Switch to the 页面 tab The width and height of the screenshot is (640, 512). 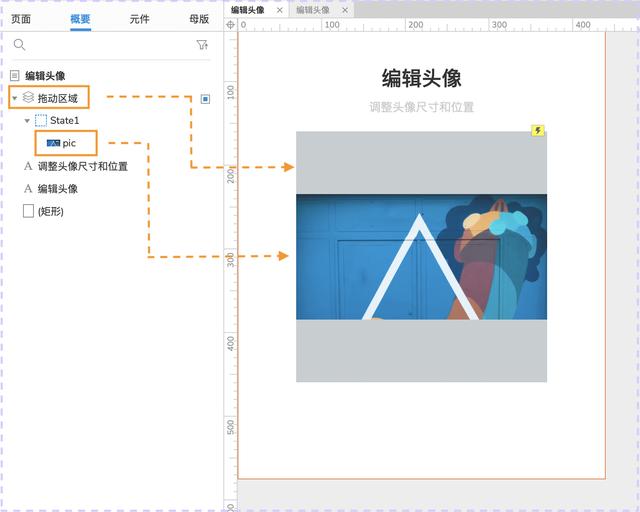pyautogui.click(x=21, y=19)
